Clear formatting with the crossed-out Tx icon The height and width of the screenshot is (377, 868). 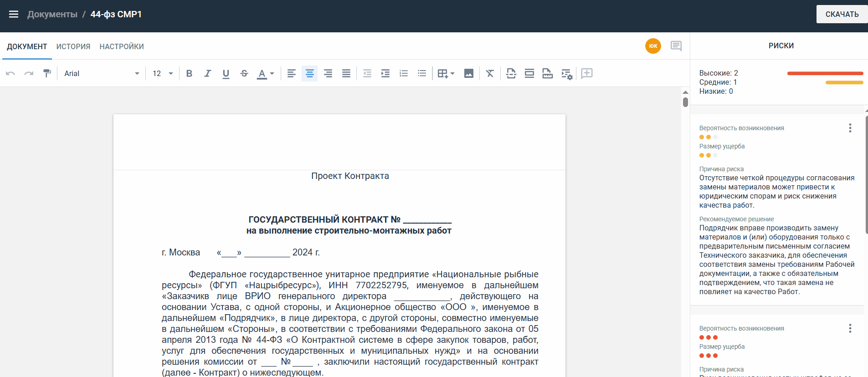[x=490, y=73]
